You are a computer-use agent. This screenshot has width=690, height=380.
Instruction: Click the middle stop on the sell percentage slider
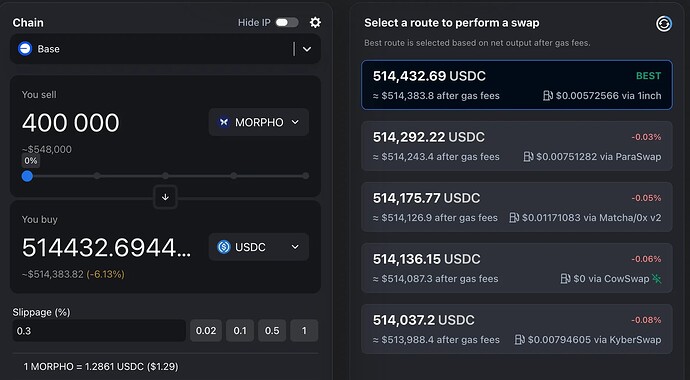165,176
